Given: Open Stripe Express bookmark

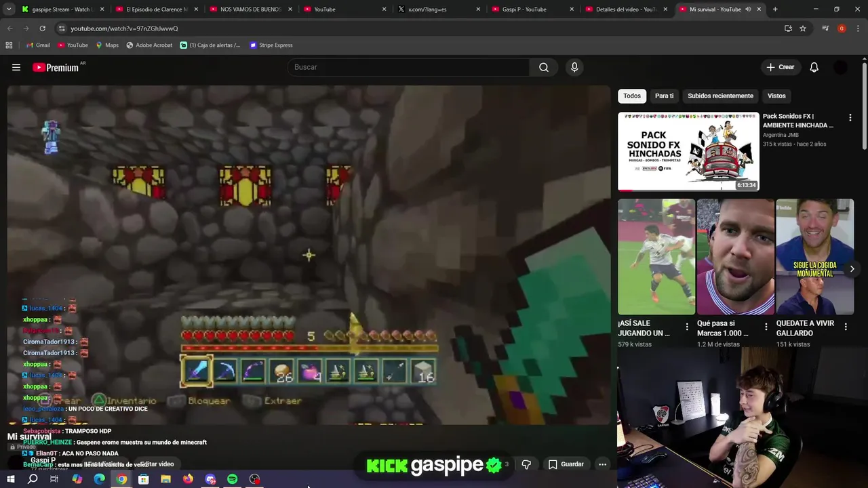Looking at the screenshot, I should [271, 45].
